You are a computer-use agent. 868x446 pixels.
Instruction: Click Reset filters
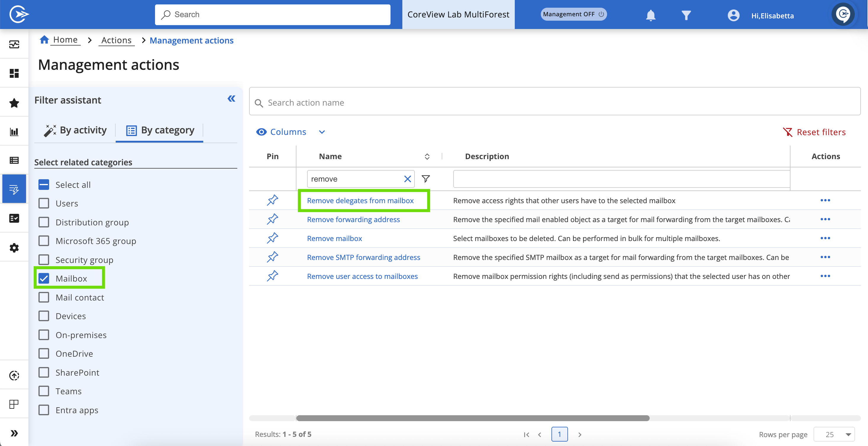[814, 132]
